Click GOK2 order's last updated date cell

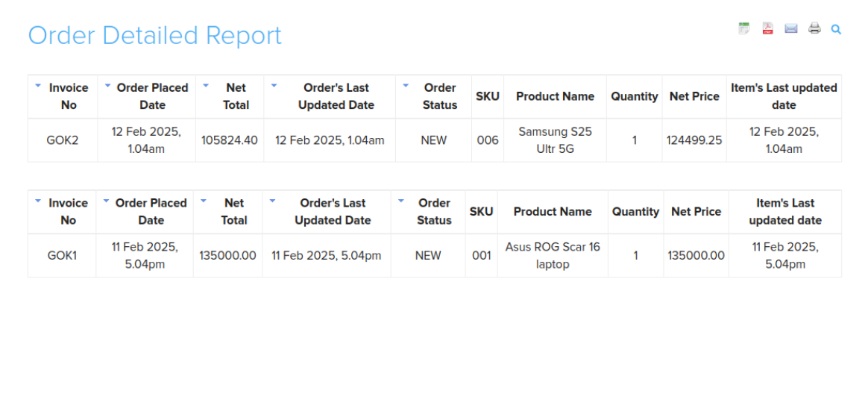click(330, 140)
